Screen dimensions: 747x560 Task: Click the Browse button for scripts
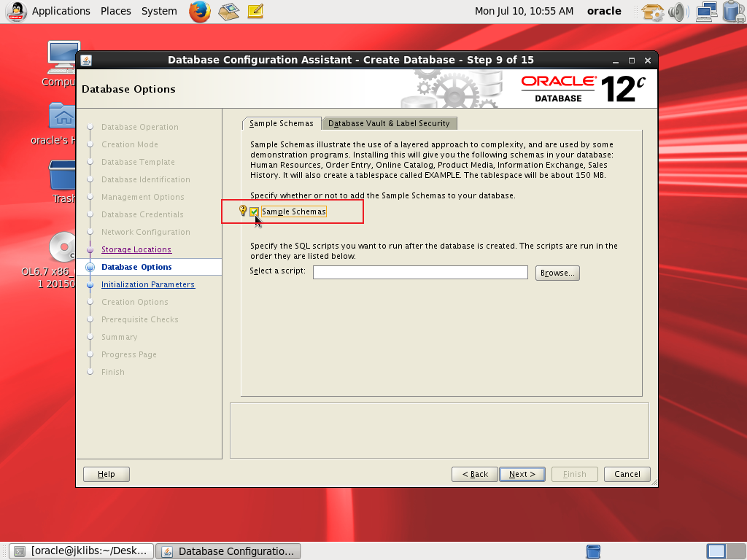pos(557,273)
